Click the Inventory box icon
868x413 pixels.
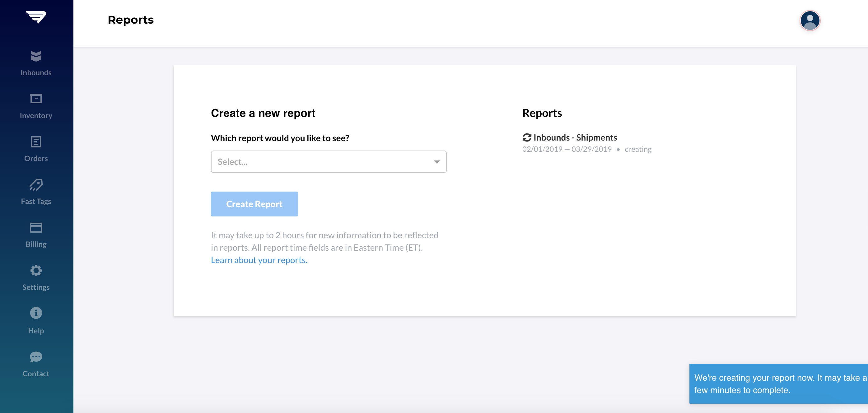click(x=36, y=98)
